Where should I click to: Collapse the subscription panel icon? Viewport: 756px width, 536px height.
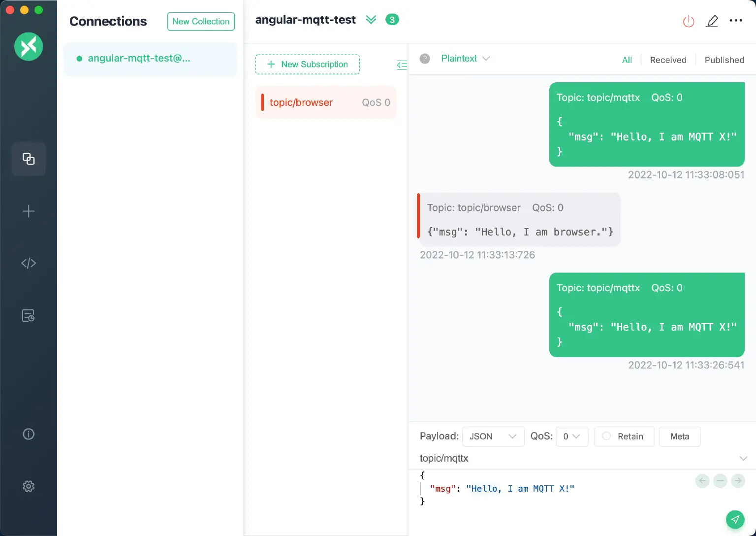(x=401, y=65)
